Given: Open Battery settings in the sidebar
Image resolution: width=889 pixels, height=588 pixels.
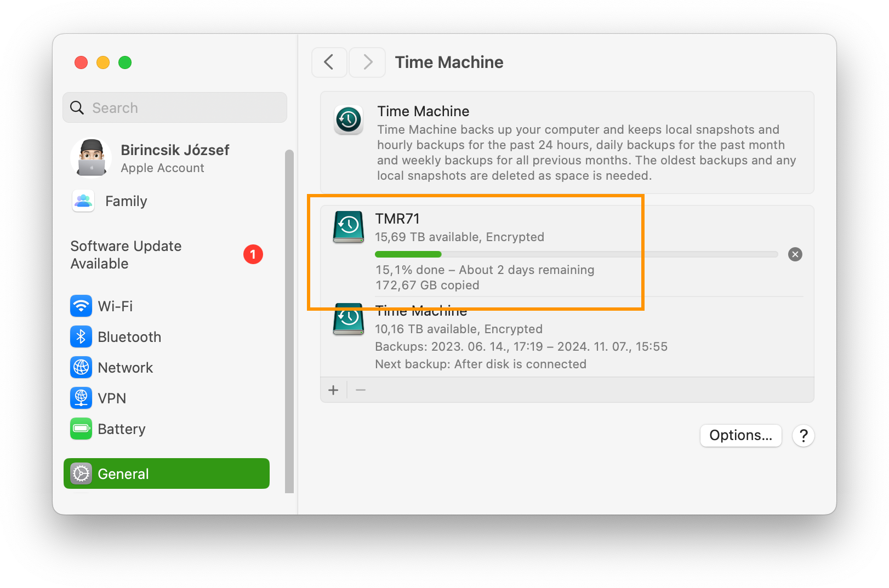Looking at the screenshot, I should pyautogui.click(x=166, y=429).
